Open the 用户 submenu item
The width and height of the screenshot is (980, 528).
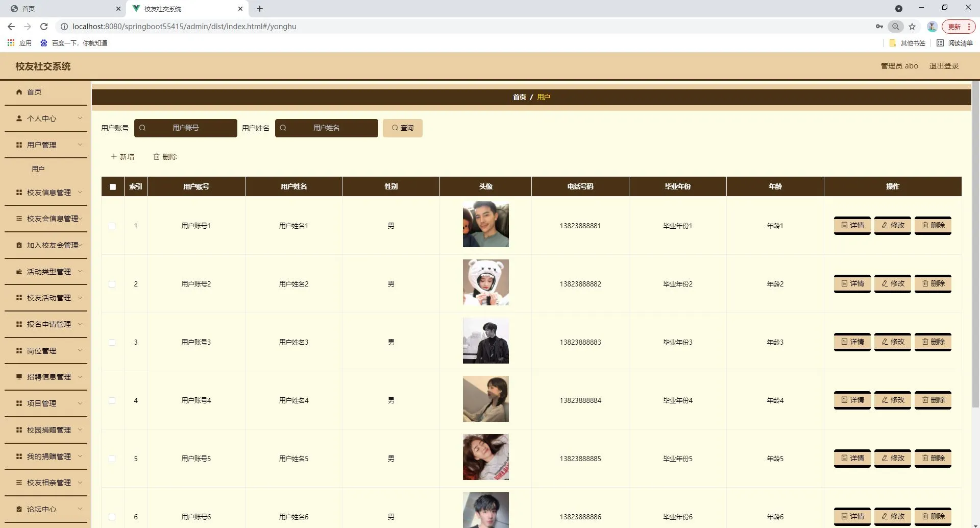tap(38, 169)
